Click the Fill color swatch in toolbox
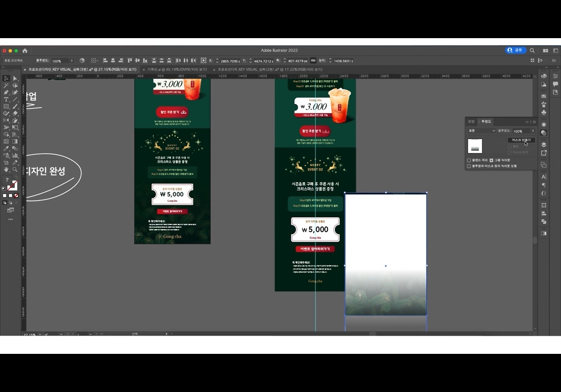The height and width of the screenshot is (392, 561). [x=7, y=181]
